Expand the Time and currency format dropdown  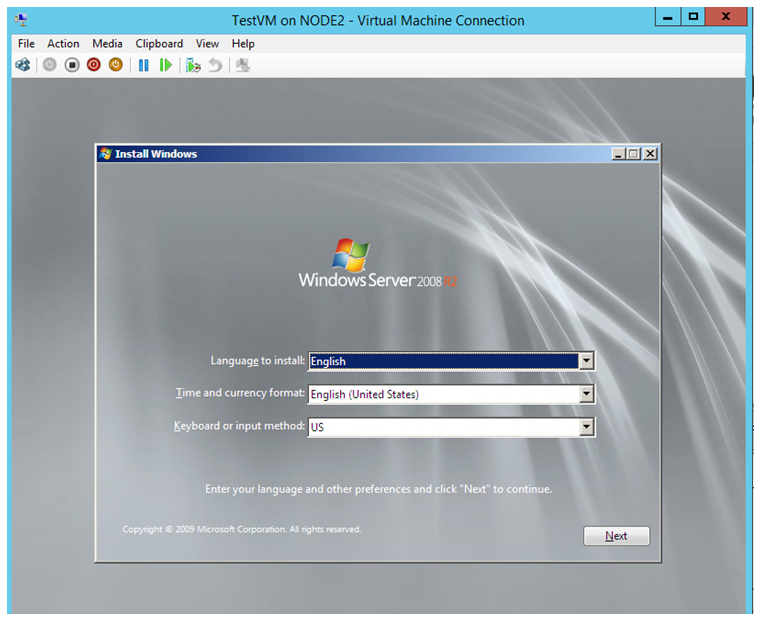click(x=586, y=394)
